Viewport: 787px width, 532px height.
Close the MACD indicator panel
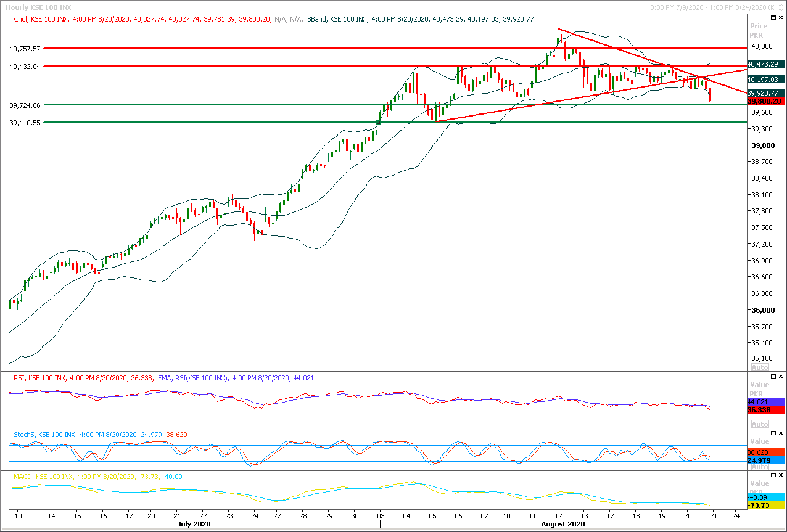pos(781,475)
